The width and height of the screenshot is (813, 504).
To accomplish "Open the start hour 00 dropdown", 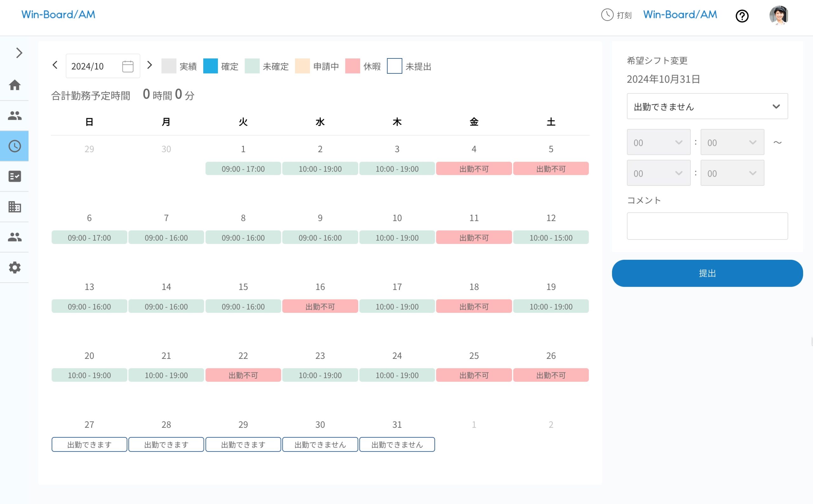I will (x=658, y=142).
